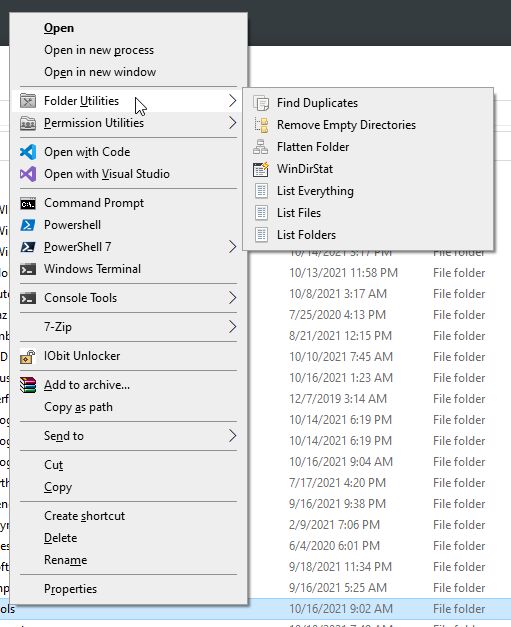Click the Visual Studio purple icon
This screenshot has height=627, width=511.
[28, 174]
